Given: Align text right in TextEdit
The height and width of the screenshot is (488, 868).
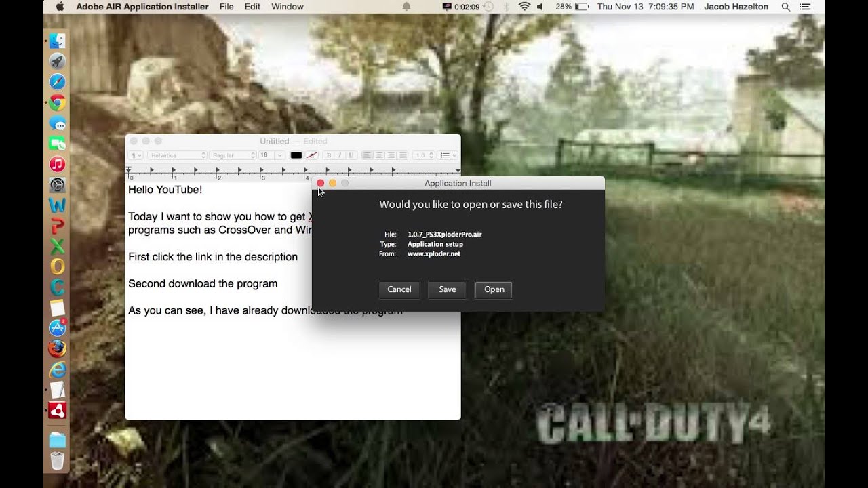Looking at the screenshot, I should pyautogui.click(x=391, y=155).
